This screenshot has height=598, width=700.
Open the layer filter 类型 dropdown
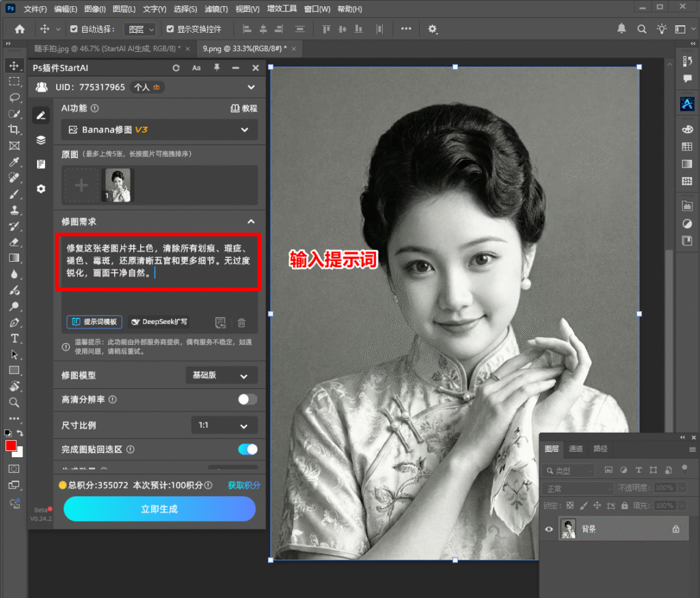[569, 470]
